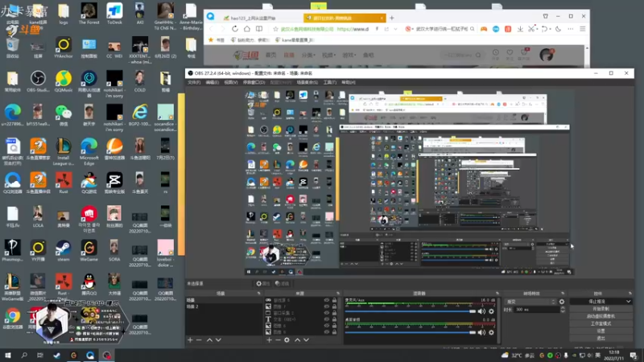
Task: Open the File menu in OBS
Action: (194, 83)
